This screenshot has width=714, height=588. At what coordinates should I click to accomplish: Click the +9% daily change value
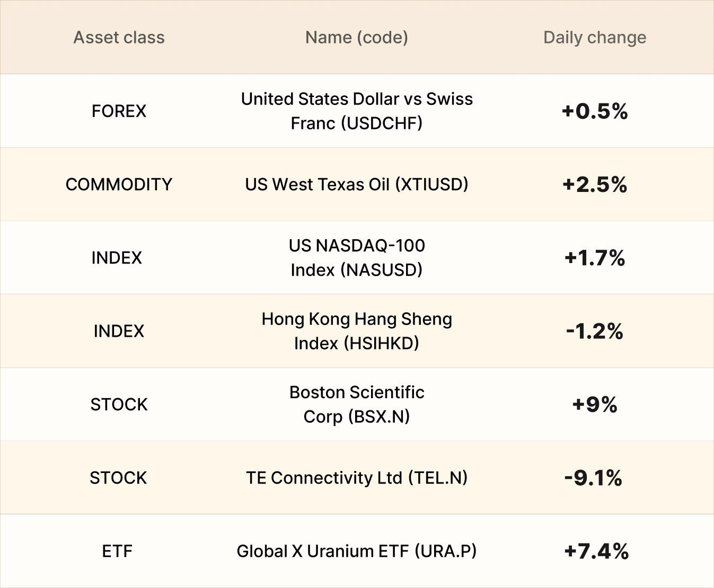click(x=595, y=405)
